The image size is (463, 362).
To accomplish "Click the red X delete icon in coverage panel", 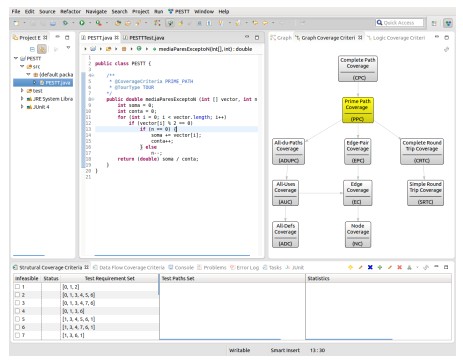I will (x=399, y=267).
